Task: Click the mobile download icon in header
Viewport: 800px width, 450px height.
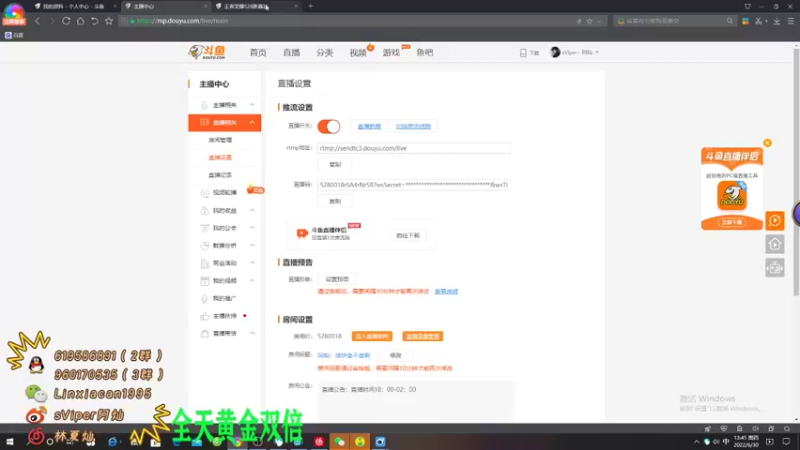Action: [x=523, y=53]
